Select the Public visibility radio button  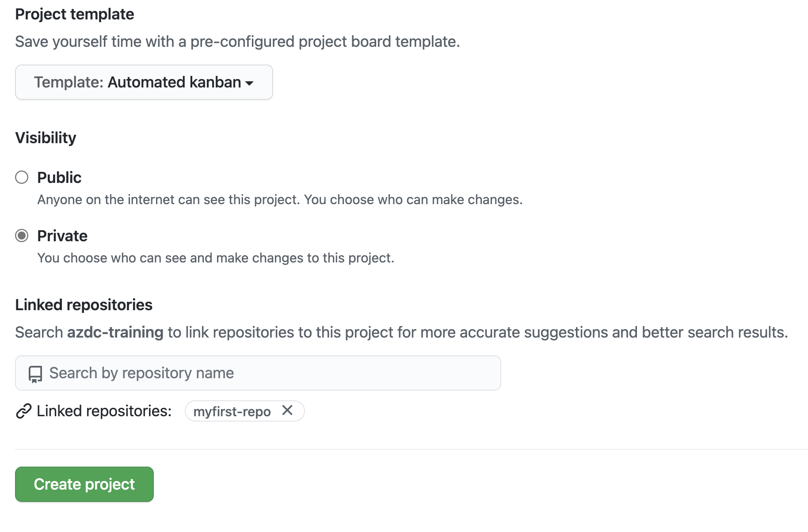click(x=21, y=177)
